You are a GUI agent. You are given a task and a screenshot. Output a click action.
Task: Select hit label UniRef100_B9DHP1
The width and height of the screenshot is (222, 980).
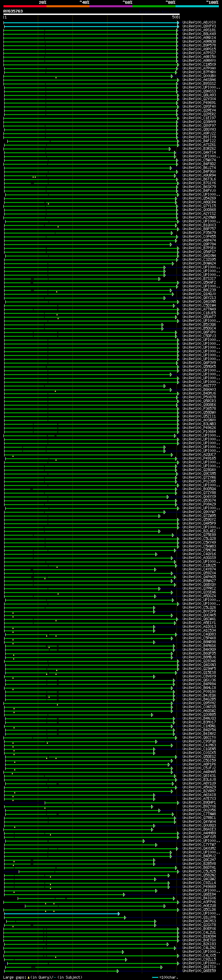pyautogui.click(x=199, y=803)
